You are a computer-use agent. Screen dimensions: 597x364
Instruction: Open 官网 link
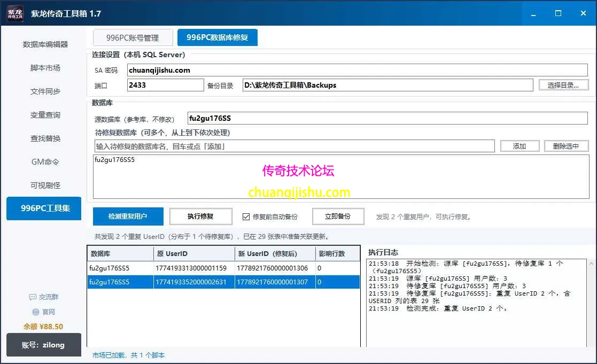(x=48, y=312)
